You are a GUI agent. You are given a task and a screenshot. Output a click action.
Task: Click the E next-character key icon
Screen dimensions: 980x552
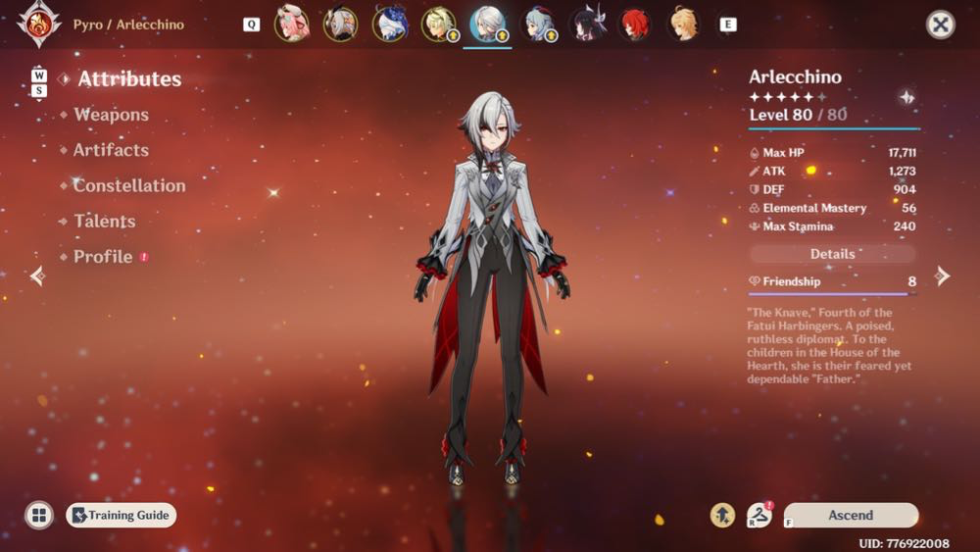pyautogui.click(x=727, y=25)
